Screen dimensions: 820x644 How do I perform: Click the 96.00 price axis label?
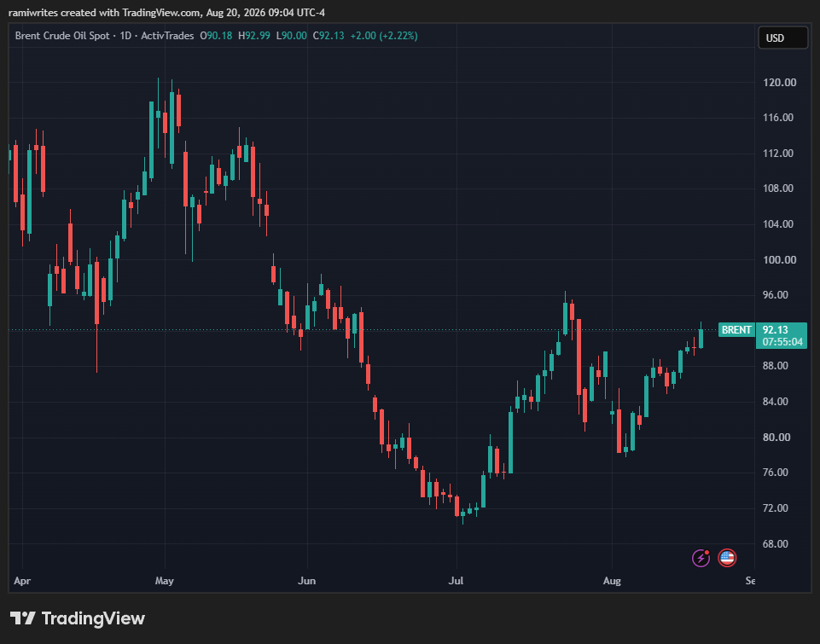pyautogui.click(x=775, y=295)
